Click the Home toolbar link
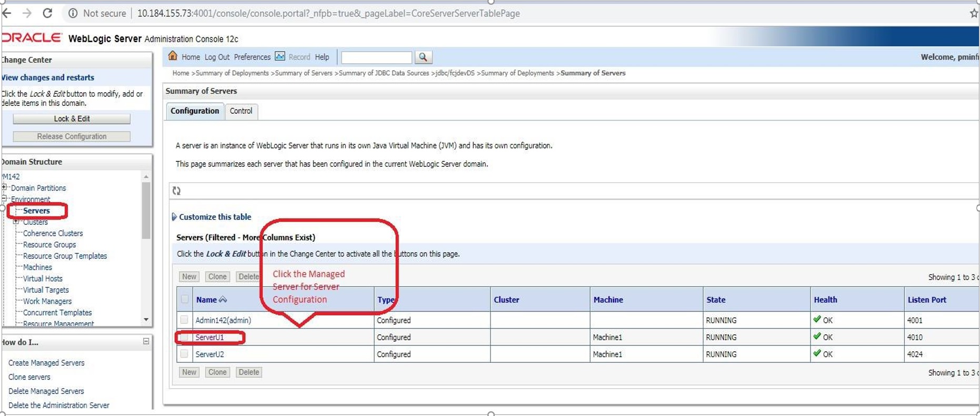Screen dimensions: 980x416 coord(191,57)
